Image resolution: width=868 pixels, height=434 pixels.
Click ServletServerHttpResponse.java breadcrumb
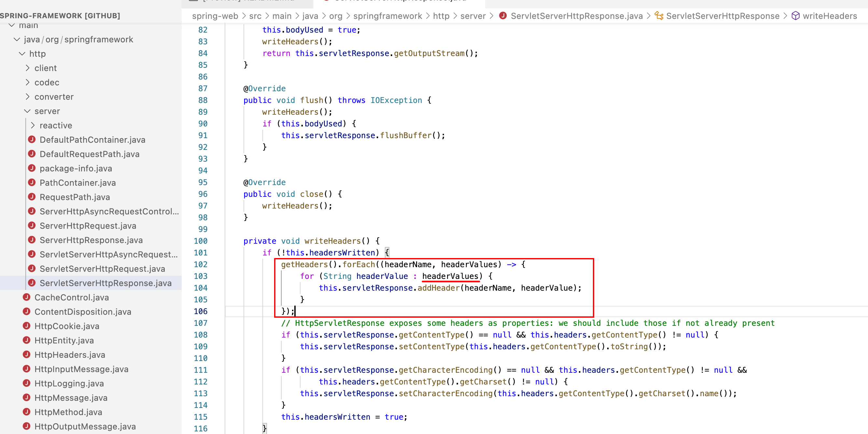tap(577, 16)
